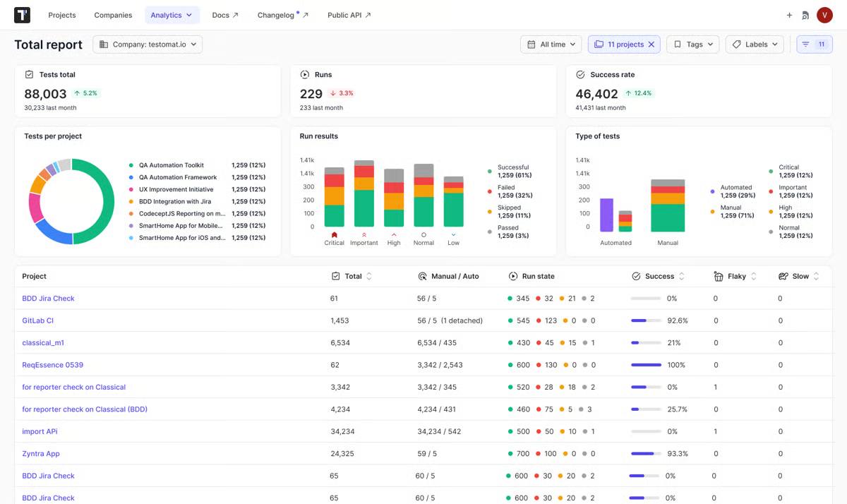Expand the Labels filter dropdown
Viewport: 847px width, 504px height.
click(x=755, y=44)
